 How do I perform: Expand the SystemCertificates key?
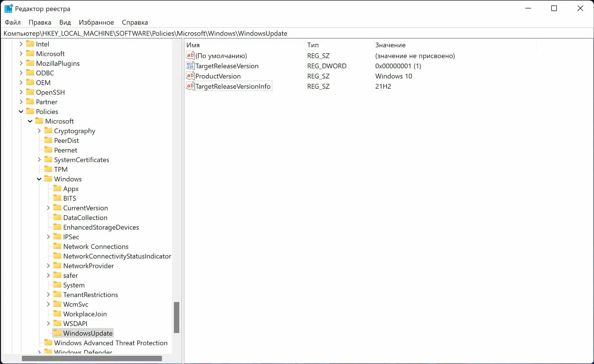coord(39,159)
